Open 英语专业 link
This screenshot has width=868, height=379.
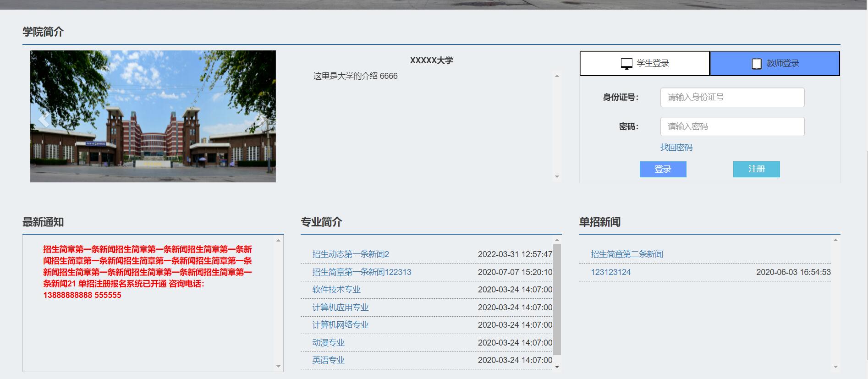coord(328,360)
